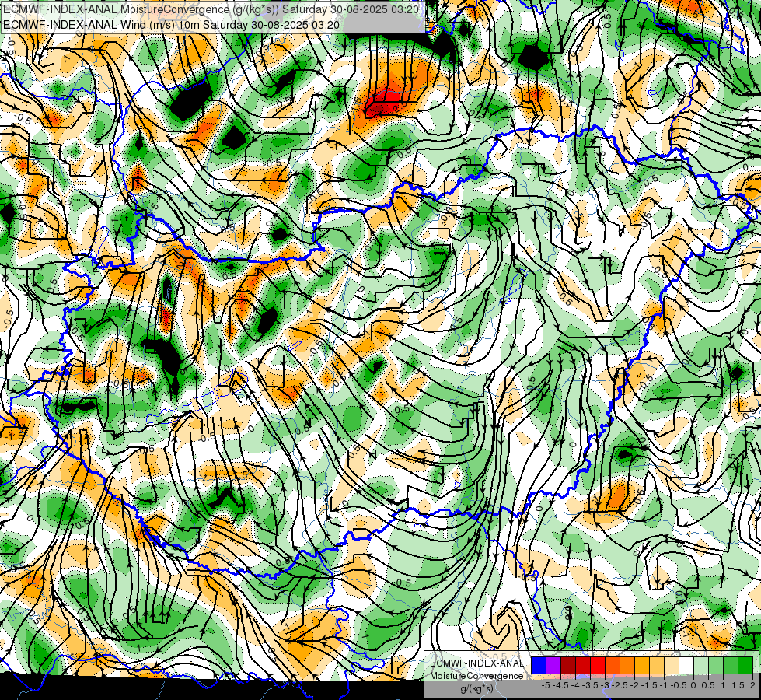The image size is (761, 700).
Task: Select the bright red swatch ending at -3
Action: coord(598,666)
